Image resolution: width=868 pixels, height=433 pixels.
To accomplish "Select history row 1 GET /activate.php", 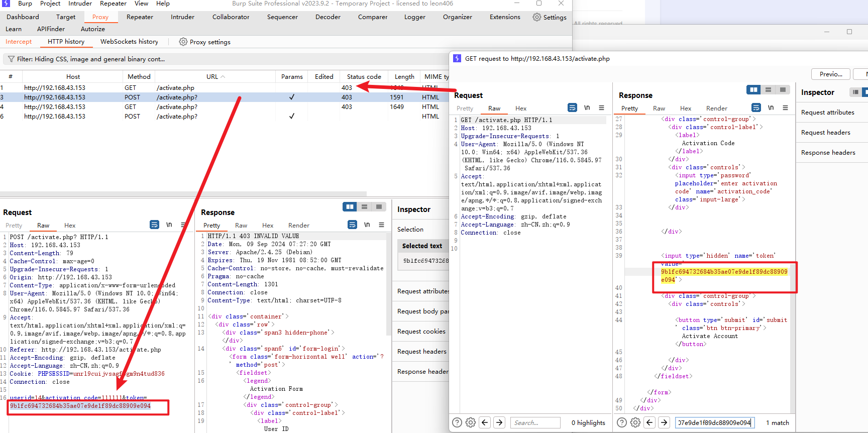I will coord(225,88).
